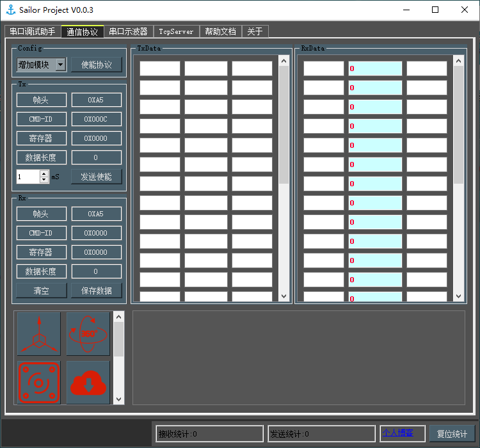480x448 pixels.
Task: Open the 关于 tab
Action: coord(255,31)
